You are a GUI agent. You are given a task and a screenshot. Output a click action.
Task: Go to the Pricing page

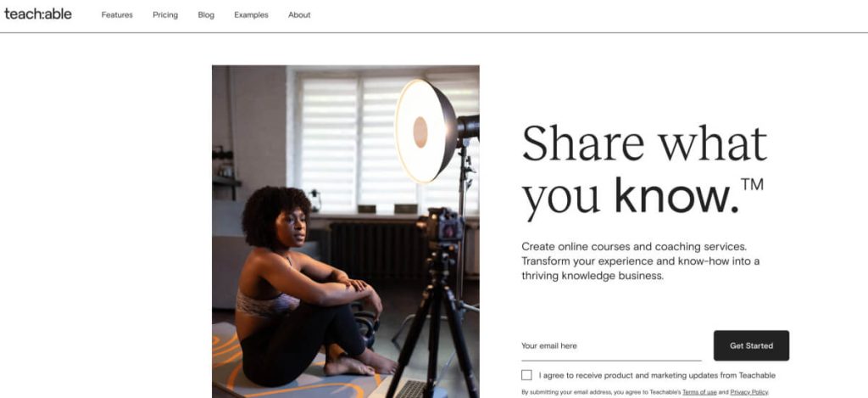(x=165, y=15)
